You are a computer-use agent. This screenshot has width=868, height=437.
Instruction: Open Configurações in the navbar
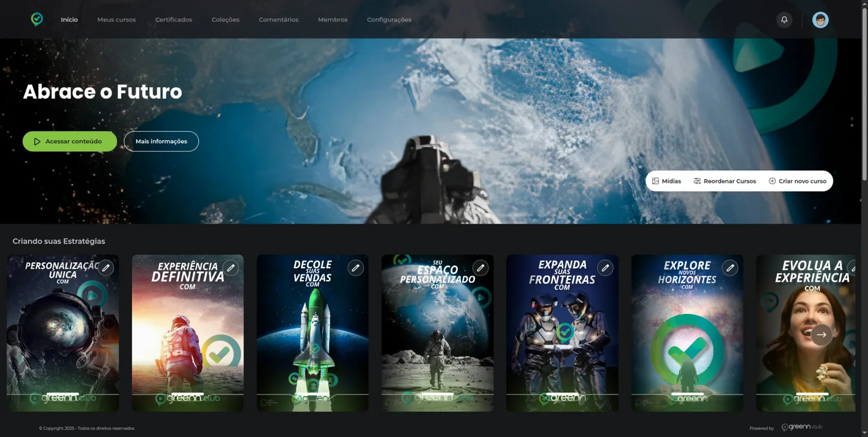(389, 20)
